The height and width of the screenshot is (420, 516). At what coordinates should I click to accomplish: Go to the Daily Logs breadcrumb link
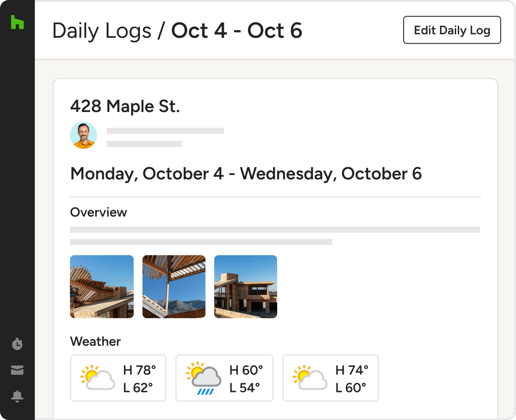102,31
